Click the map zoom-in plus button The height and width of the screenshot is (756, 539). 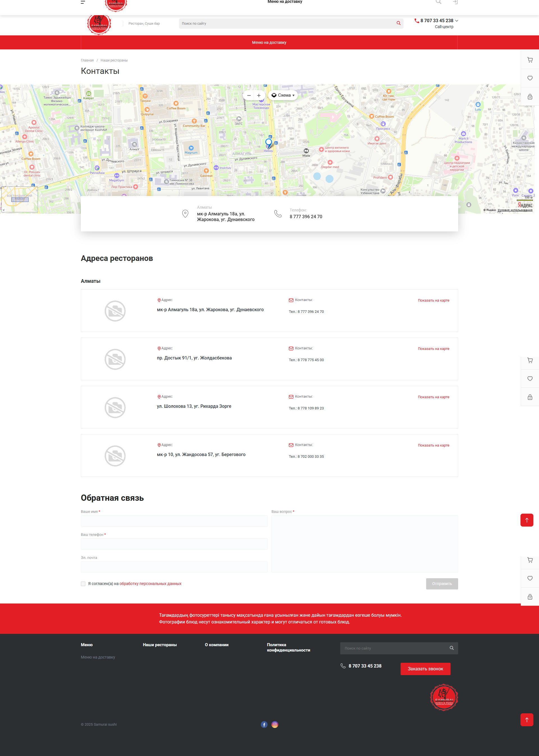[259, 95]
